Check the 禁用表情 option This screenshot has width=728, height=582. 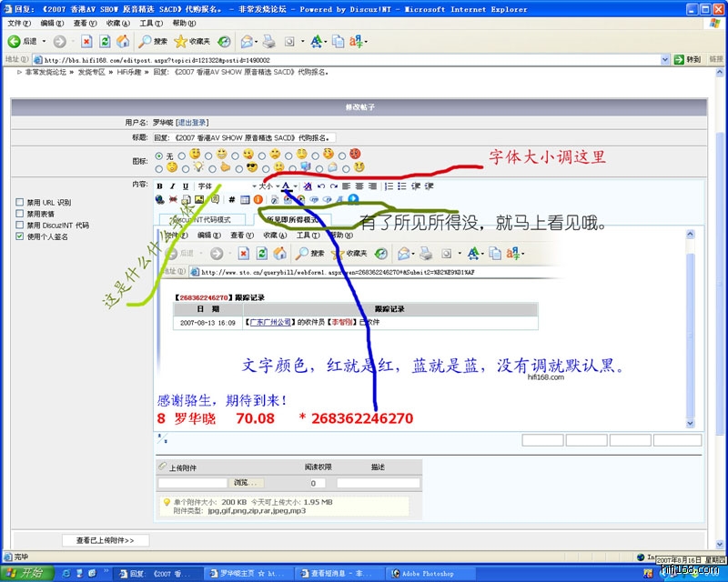pos(20,214)
